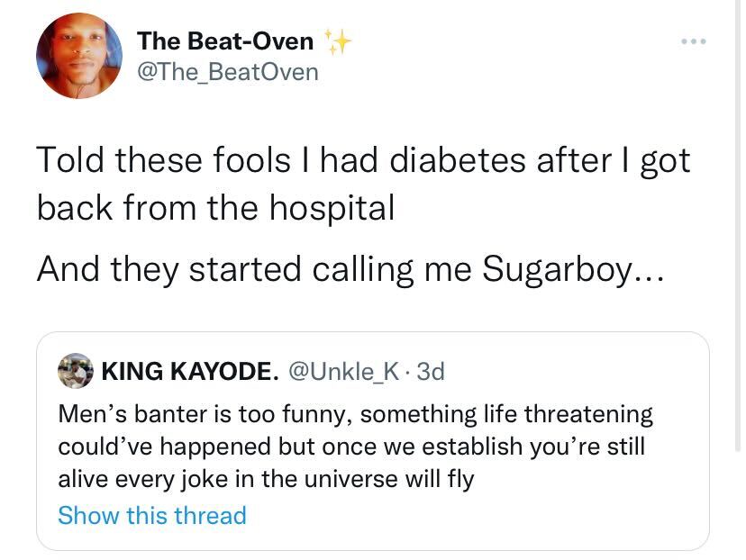The width and height of the screenshot is (746, 560).
Task: Click KING KAYODE's small avatar icon
Action: [x=75, y=370]
